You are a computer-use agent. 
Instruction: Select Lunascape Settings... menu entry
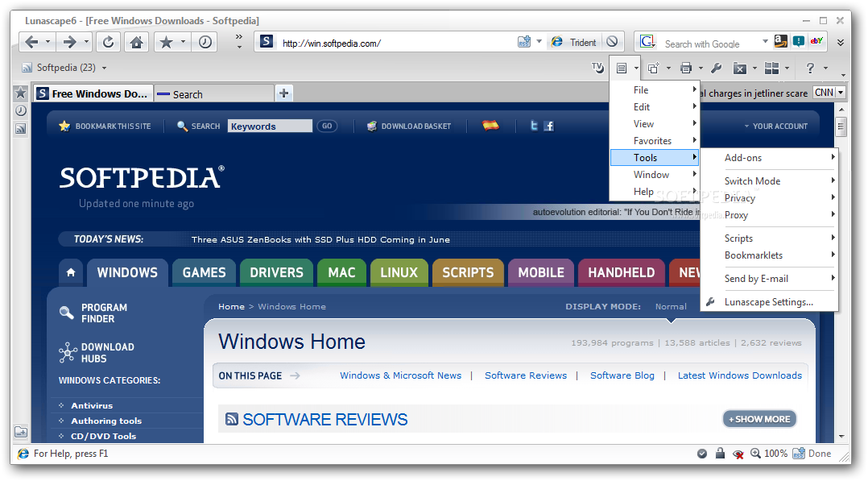point(770,302)
